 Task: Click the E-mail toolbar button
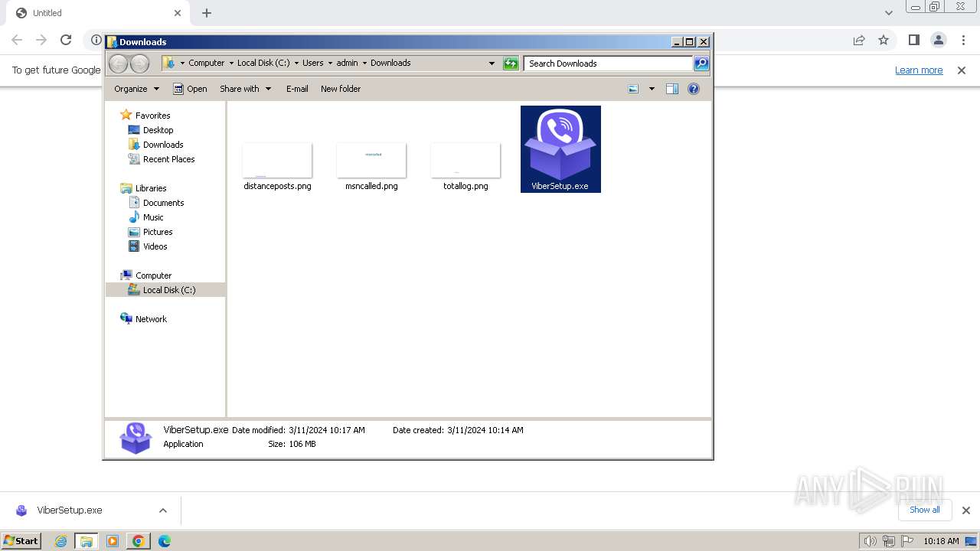(x=297, y=89)
